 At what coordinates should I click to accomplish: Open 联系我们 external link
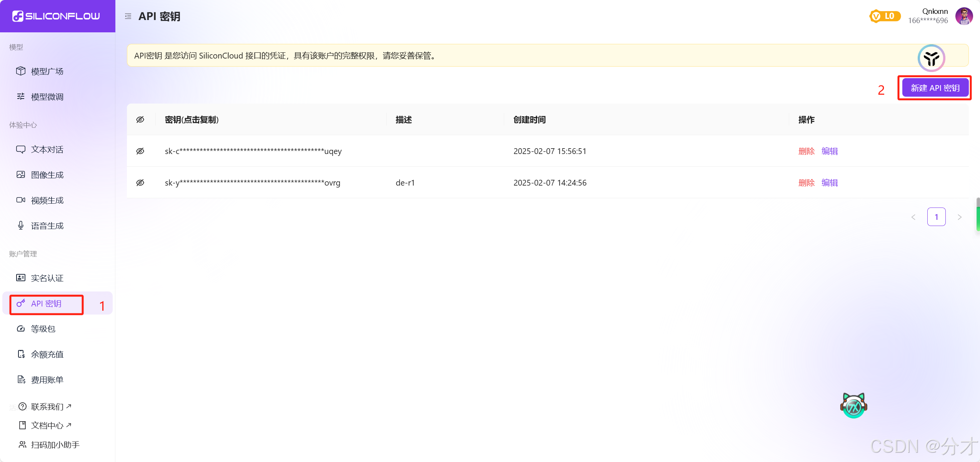click(x=47, y=407)
